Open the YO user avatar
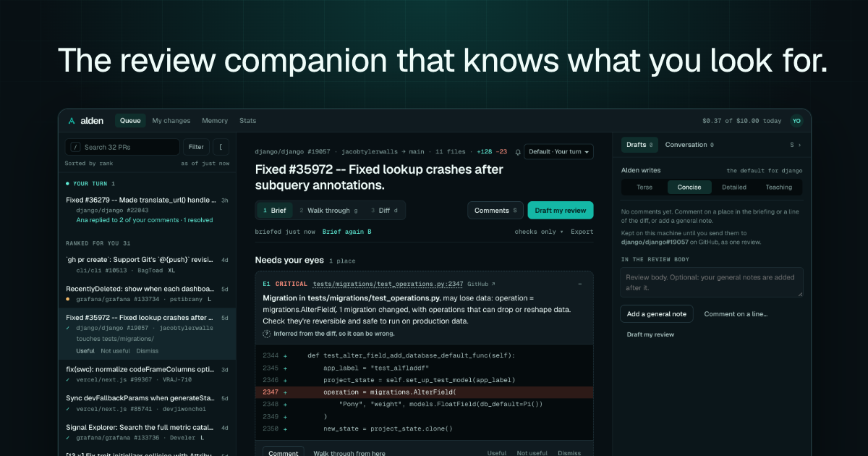 click(x=796, y=121)
